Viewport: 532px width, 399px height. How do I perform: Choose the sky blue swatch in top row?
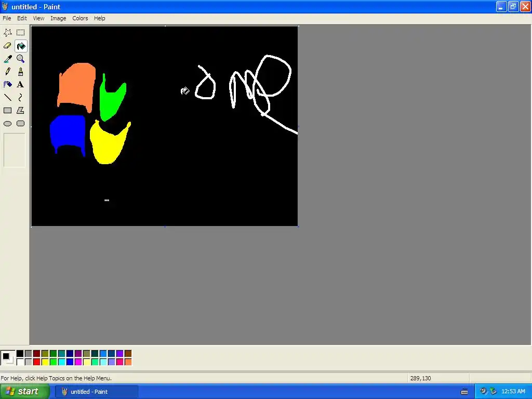[103, 354]
